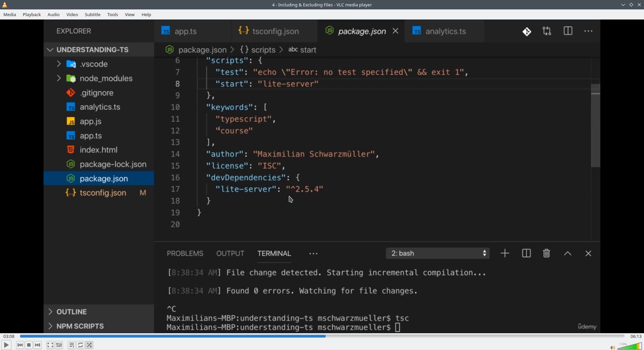Adjust the volume level slider
This screenshot has width=644, height=350.
[x=630, y=346]
